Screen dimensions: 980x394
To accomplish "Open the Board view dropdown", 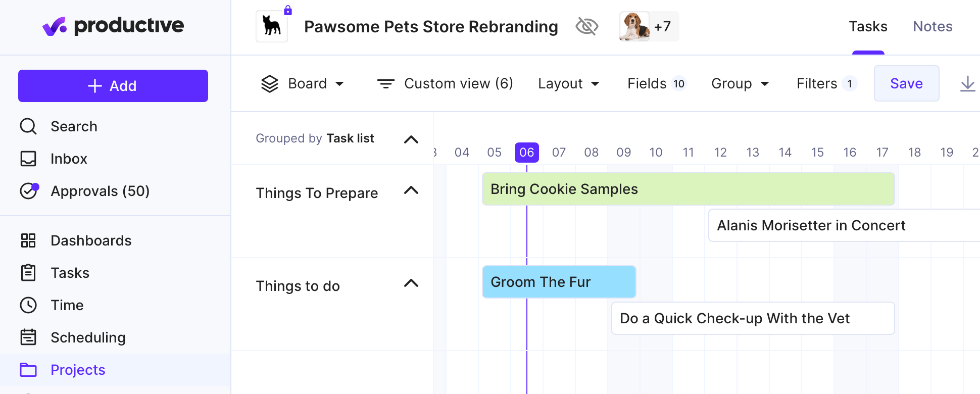I will point(303,83).
